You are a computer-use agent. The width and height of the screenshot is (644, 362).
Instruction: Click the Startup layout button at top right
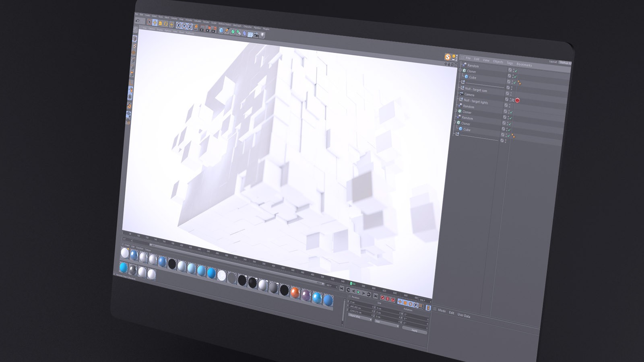point(565,62)
